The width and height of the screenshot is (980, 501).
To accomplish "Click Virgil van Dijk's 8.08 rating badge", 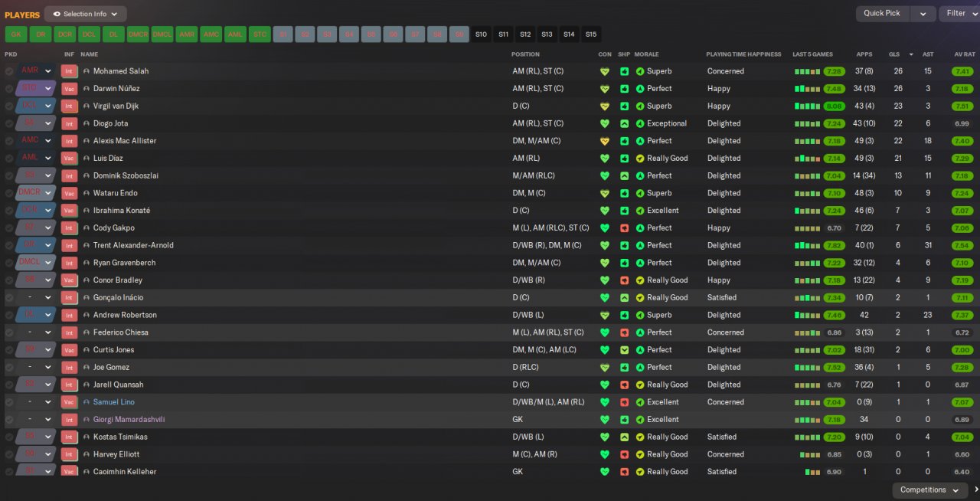I will (834, 106).
